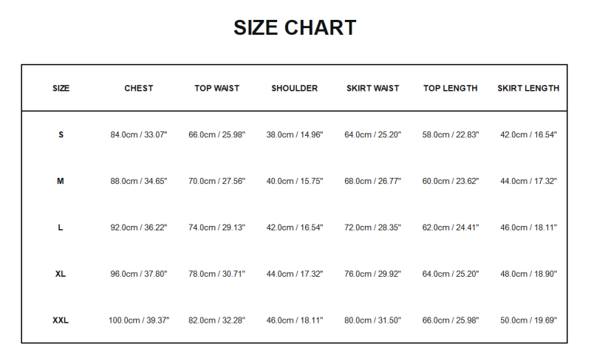Click the S size row label
The width and height of the screenshot is (591, 364).
click(61, 135)
